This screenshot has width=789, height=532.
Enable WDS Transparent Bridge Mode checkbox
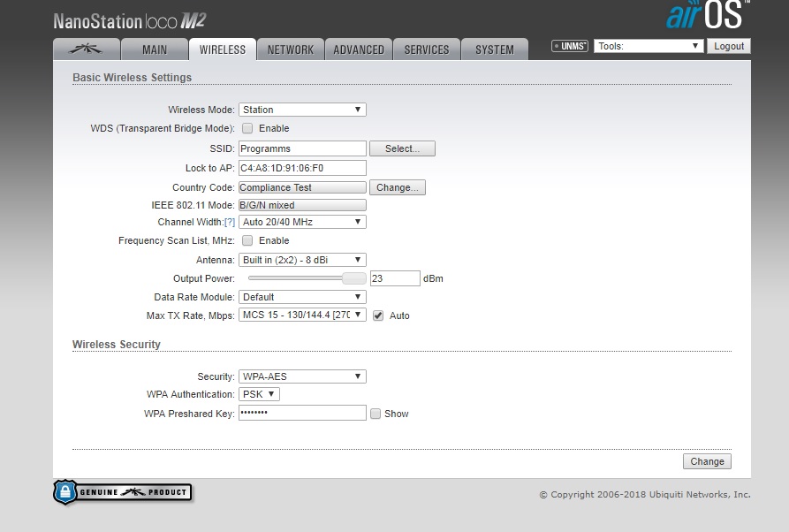pos(247,128)
